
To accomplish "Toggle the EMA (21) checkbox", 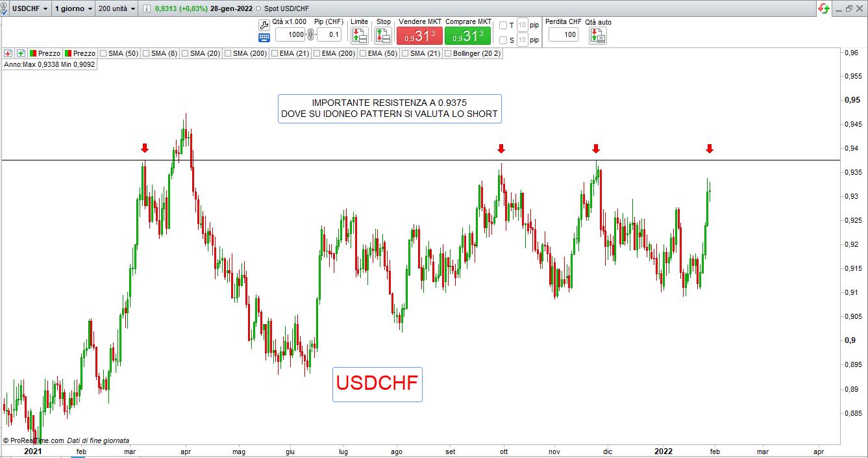I will [275, 53].
